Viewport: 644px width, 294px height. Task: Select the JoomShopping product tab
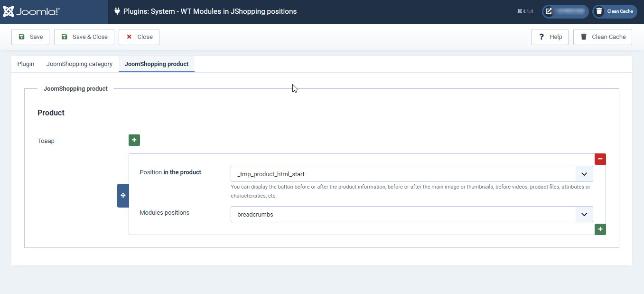point(156,64)
